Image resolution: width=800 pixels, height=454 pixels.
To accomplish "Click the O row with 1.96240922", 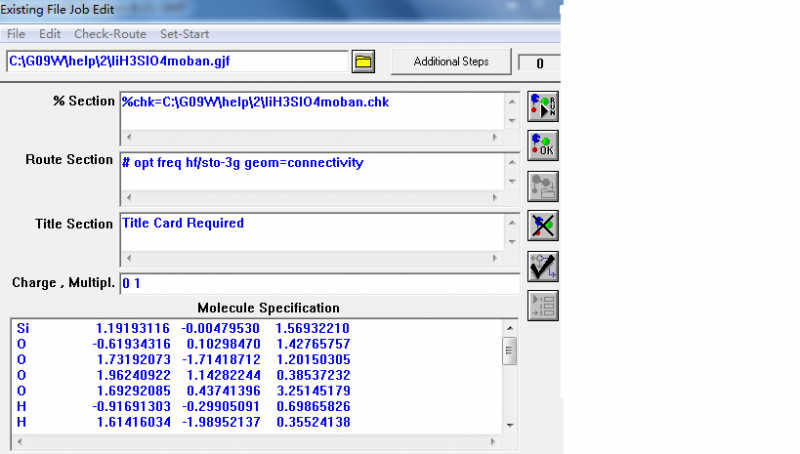I will pos(183,375).
